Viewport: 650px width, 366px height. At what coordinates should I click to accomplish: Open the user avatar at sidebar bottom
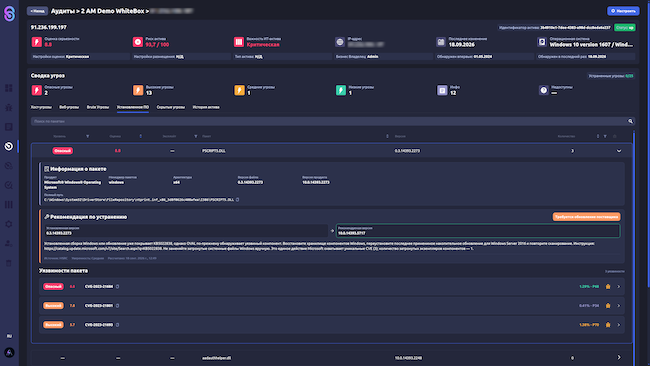click(9, 353)
